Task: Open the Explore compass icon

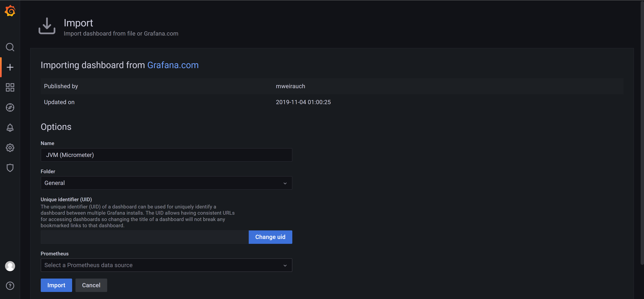Action: point(10,107)
